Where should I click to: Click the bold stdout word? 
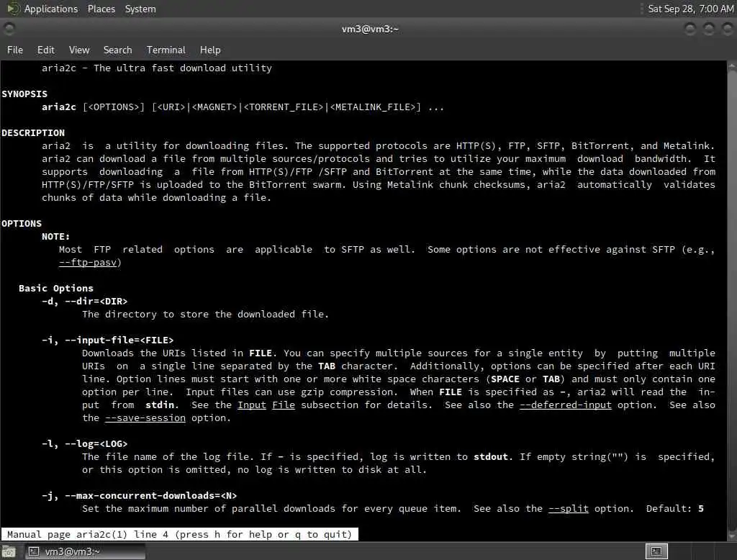point(491,457)
